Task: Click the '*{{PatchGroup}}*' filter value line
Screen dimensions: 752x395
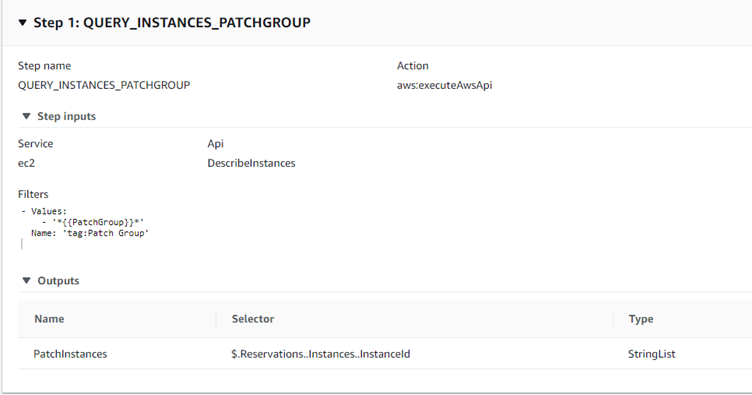Action: (x=93, y=222)
